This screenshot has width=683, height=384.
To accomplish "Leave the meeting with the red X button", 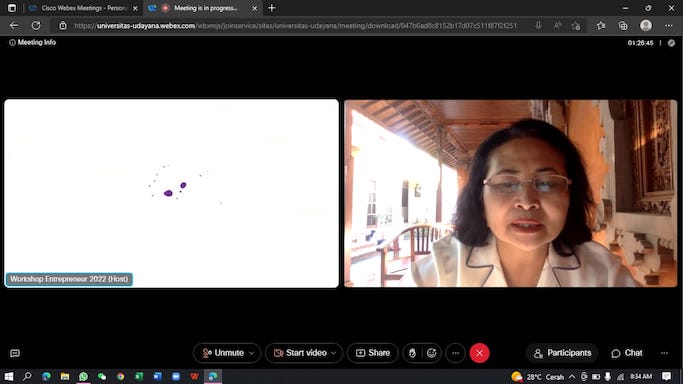I will (479, 353).
